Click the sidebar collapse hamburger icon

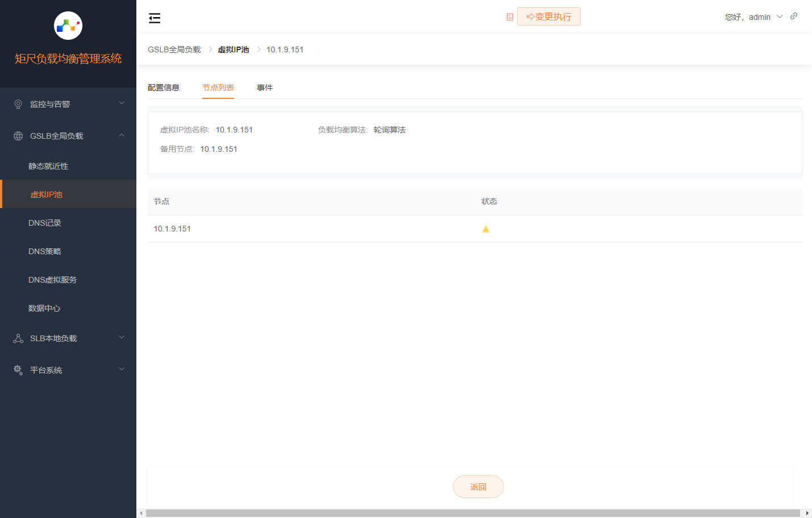click(155, 18)
